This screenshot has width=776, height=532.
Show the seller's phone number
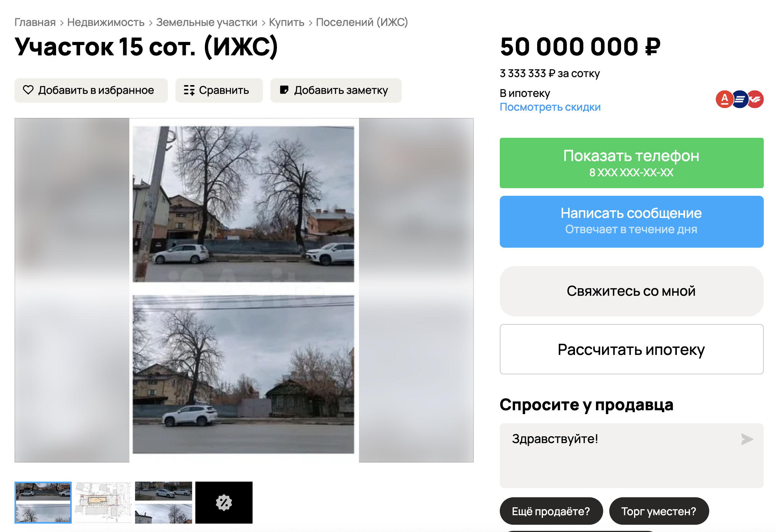click(631, 163)
